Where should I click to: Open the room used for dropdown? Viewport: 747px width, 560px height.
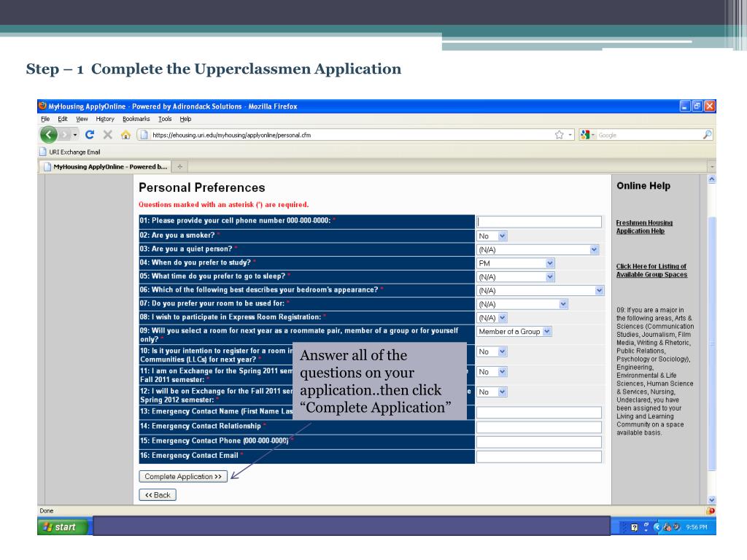click(522, 304)
